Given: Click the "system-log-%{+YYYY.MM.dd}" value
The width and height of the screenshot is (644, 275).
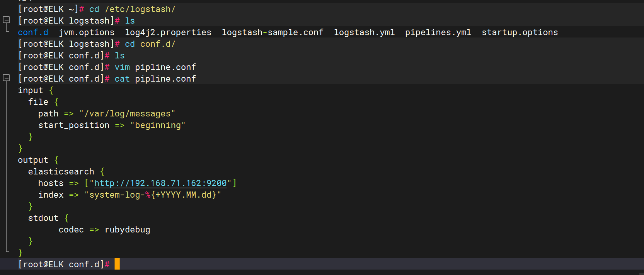Looking at the screenshot, I should [x=153, y=195].
